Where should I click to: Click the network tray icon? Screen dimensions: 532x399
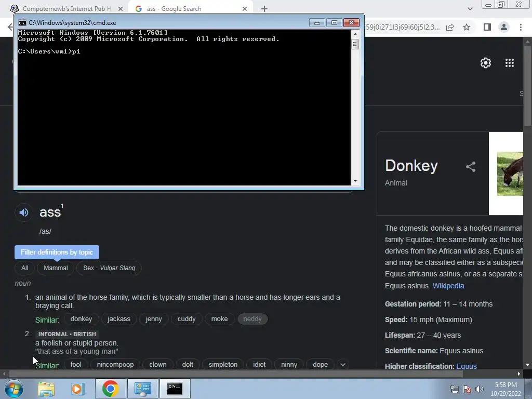click(x=454, y=389)
